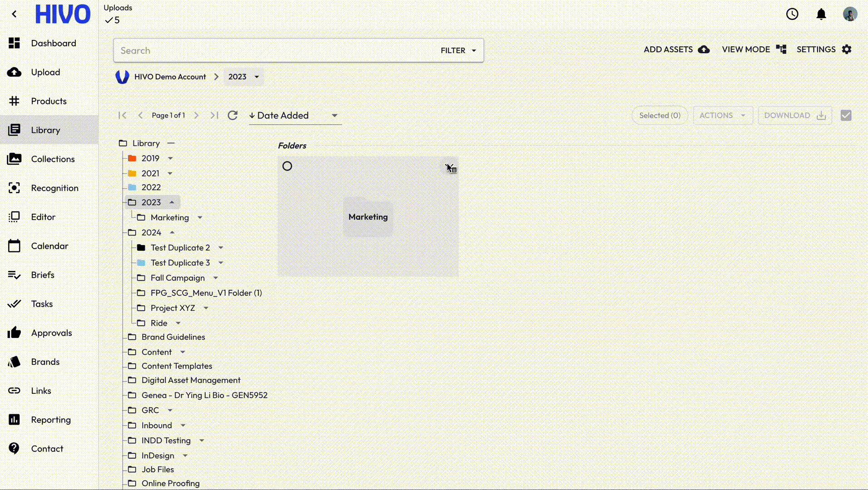Screen dimensions: 868x490
Task: Expand the 2019 folder in tree
Action: click(x=171, y=158)
